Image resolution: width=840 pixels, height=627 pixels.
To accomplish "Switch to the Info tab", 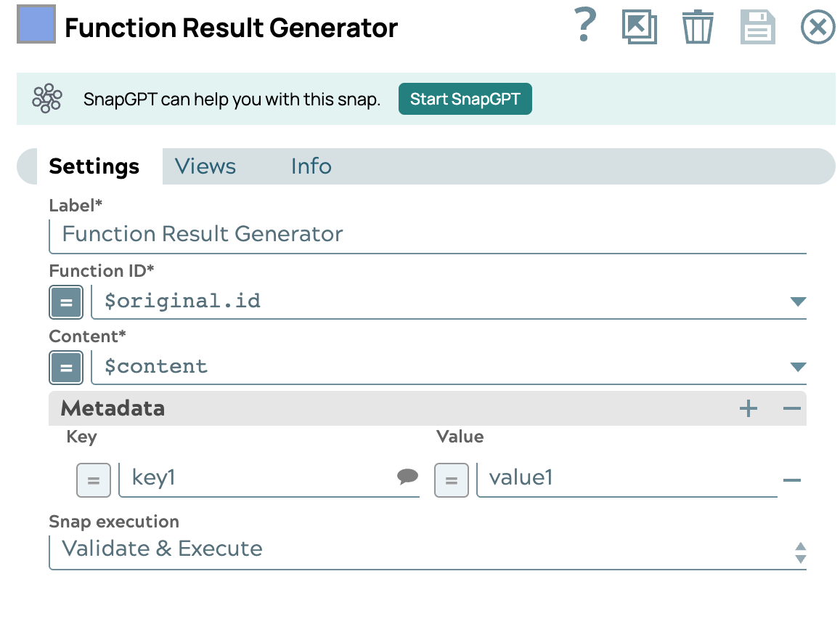I will pos(311,166).
